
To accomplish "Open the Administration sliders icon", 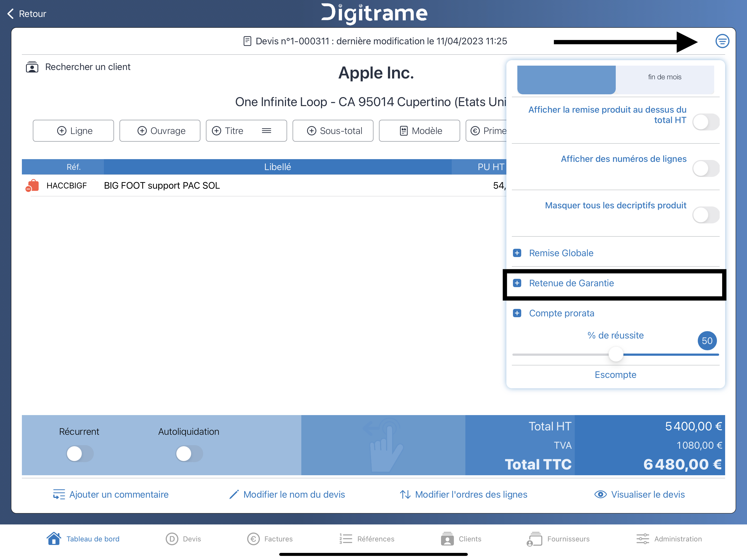I will (643, 539).
